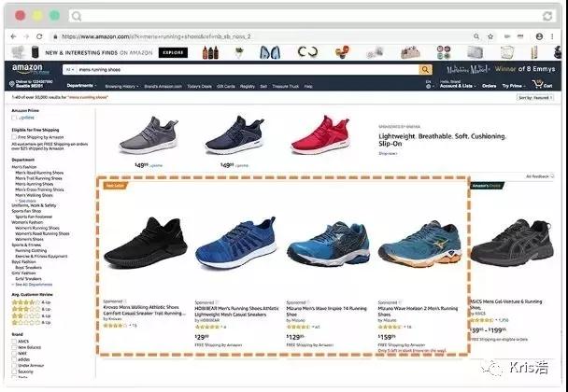Screen dimensions: 568x392
Task: Expand the Departments dropdown menu
Action: point(81,86)
